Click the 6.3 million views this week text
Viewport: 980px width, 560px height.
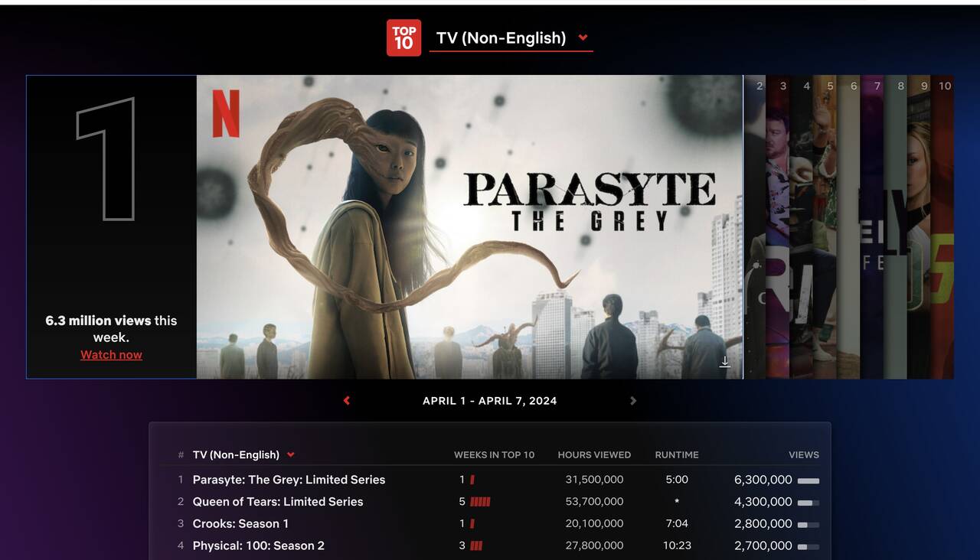click(x=111, y=329)
